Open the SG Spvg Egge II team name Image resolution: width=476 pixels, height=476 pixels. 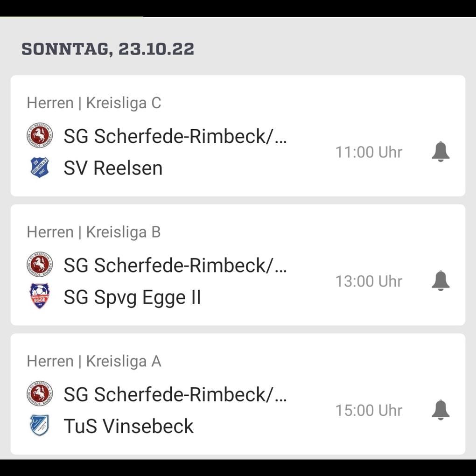[132, 297]
